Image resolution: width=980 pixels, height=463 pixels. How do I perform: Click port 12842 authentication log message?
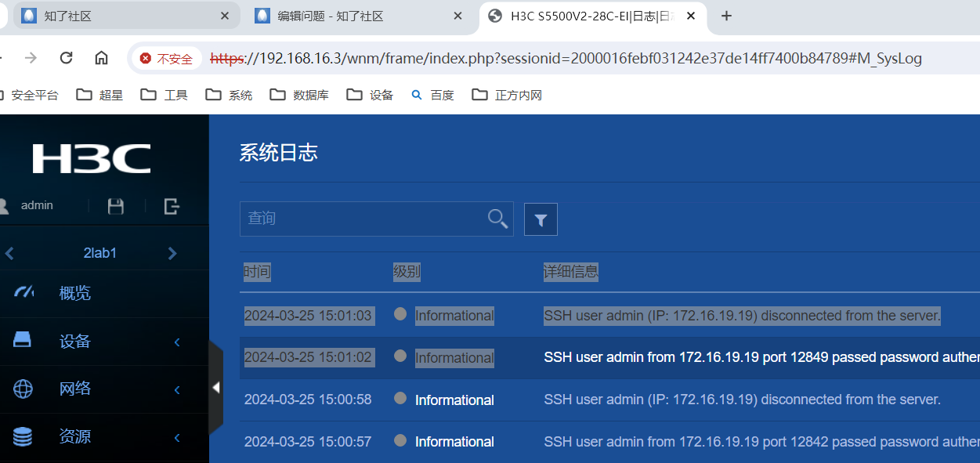[x=761, y=441]
